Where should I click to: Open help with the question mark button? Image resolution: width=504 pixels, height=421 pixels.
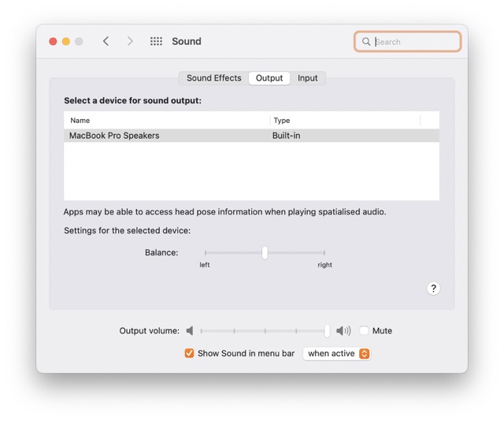coord(433,289)
